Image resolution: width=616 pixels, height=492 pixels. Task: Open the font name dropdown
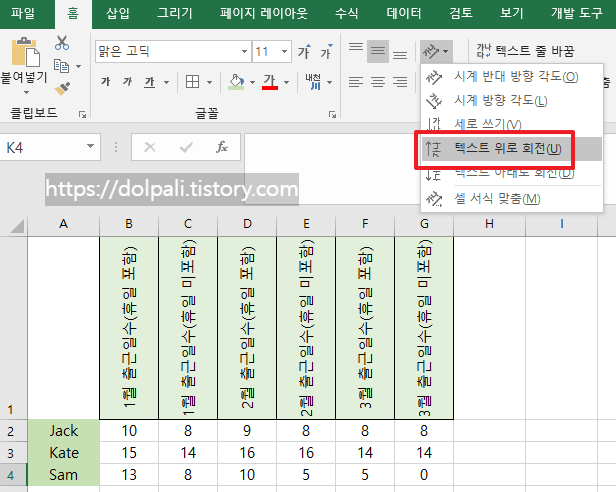pyautogui.click(x=244, y=51)
